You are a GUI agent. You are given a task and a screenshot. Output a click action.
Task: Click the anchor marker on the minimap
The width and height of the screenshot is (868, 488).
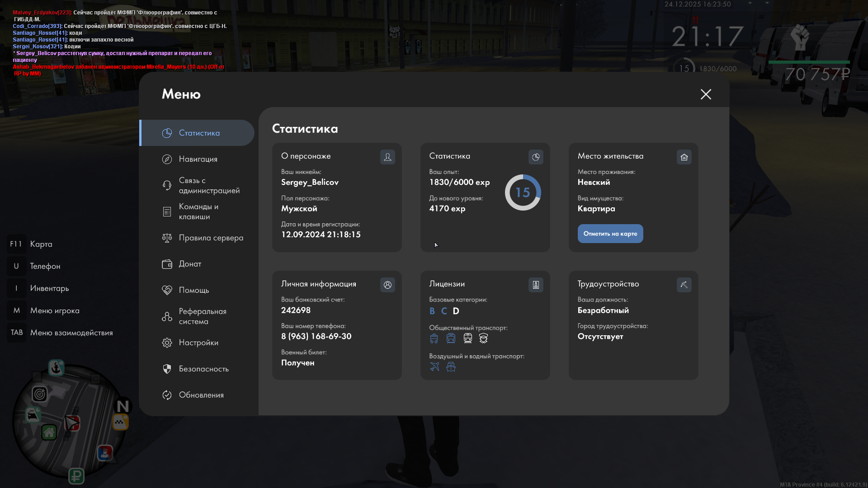pos(56,368)
